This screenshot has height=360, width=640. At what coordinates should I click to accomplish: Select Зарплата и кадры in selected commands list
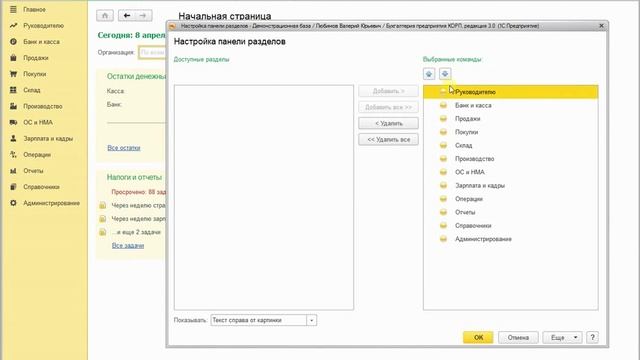511,186
